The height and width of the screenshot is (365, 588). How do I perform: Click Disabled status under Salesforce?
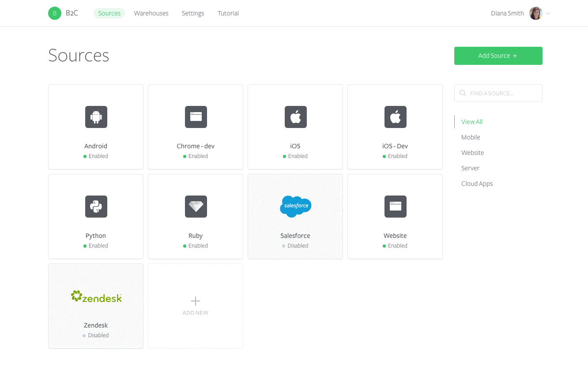[295, 246]
